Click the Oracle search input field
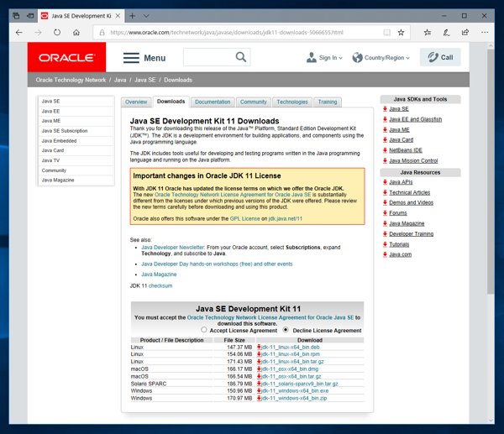 209,57
